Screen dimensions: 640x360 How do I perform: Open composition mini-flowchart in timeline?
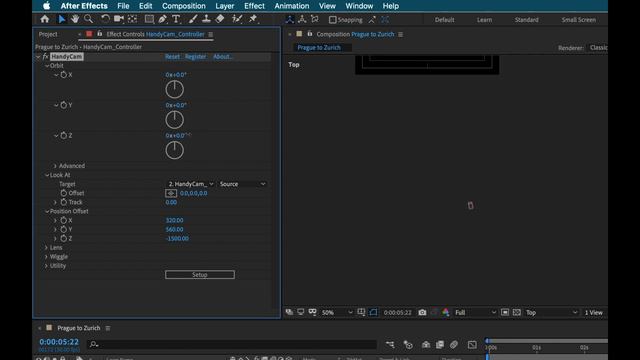pos(390,345)
